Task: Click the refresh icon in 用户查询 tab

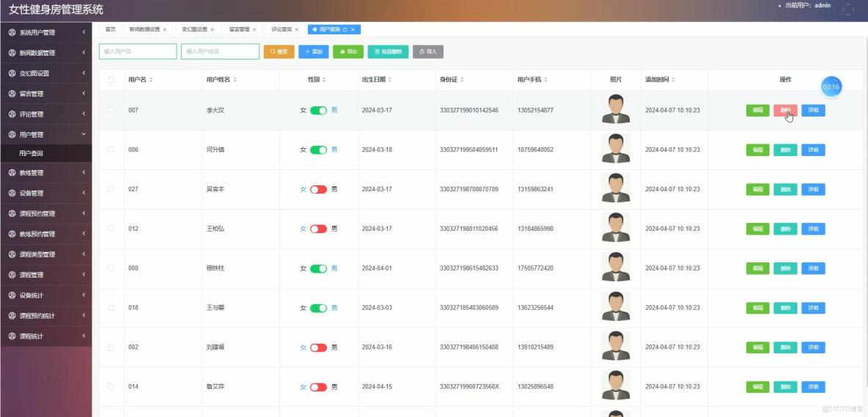Action: coord(345,30)
